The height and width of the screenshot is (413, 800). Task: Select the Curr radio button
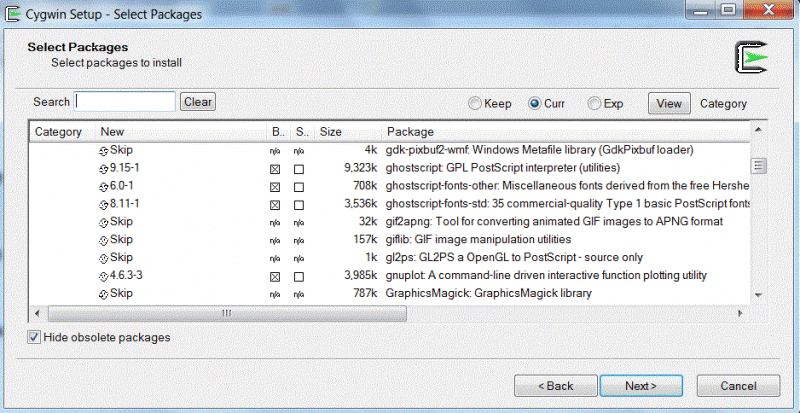click(535, 104)
